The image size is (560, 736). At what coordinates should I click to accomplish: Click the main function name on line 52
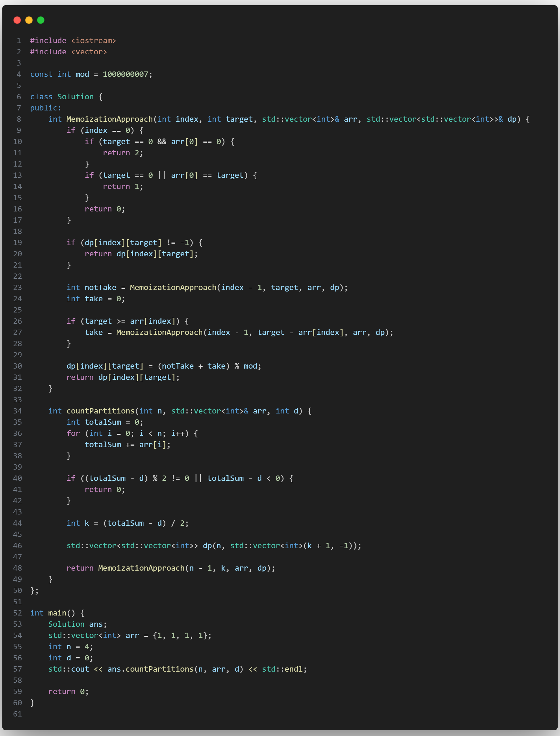click(57, 613)
